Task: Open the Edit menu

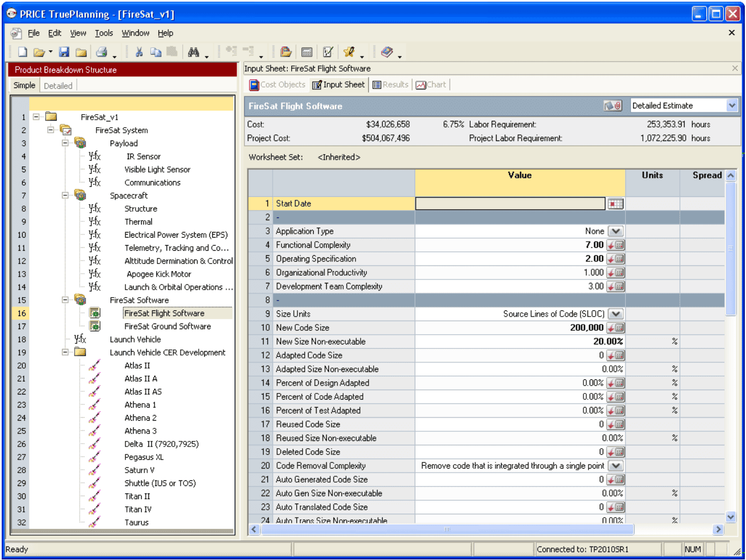Action: click(55, 33)
